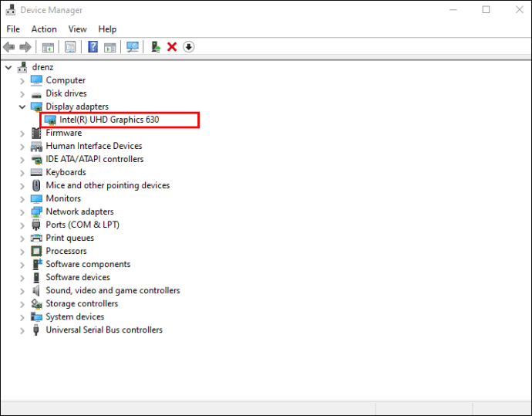Select the Ports (COM & LPT) row

pos(82,225)
